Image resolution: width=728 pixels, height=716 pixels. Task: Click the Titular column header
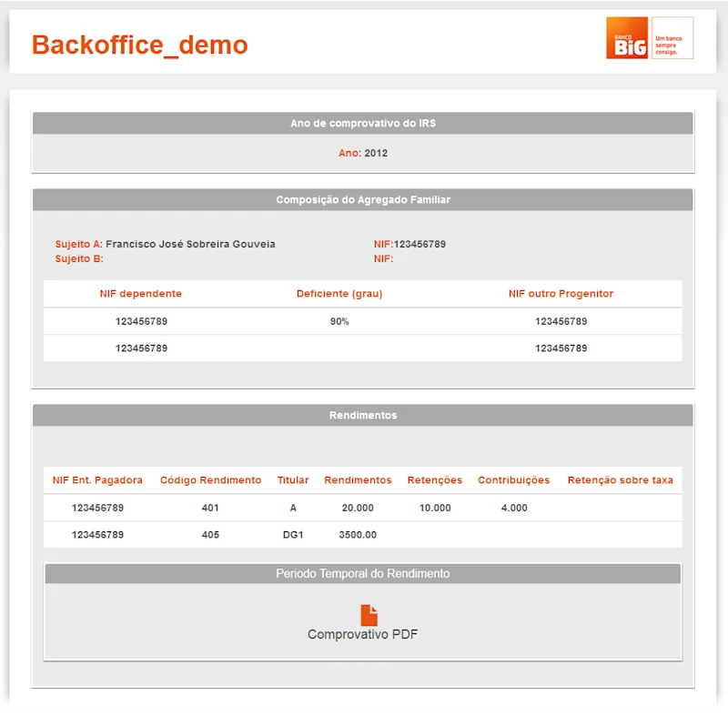[293, 480]
